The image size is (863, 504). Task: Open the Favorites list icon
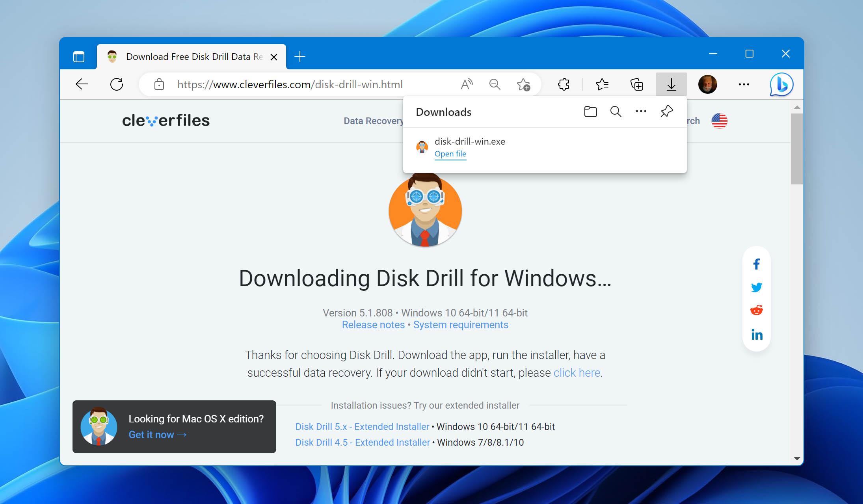click(602, 84)
